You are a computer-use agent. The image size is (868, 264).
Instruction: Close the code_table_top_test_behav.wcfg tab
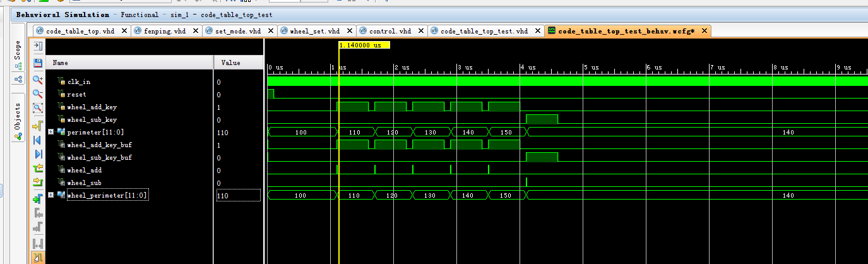pyautogui.click(x=703, y=30)
